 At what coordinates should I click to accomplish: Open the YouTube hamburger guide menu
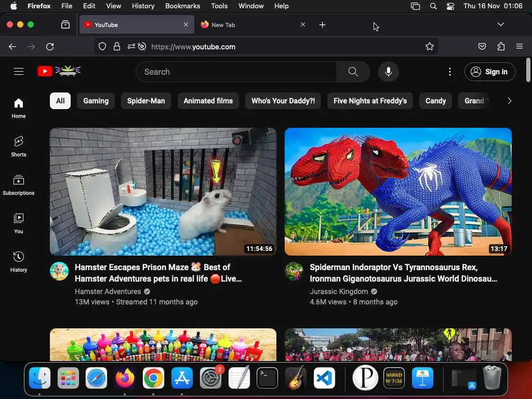pos(19,72)
